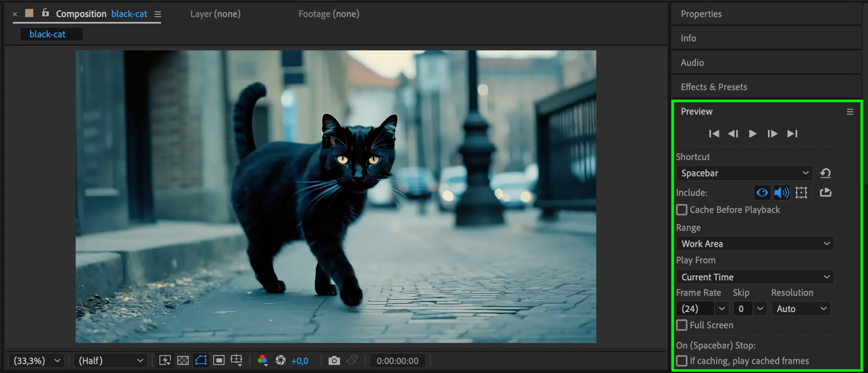
Task: Reset the preview shortcut settings
Action: point(826,173)
